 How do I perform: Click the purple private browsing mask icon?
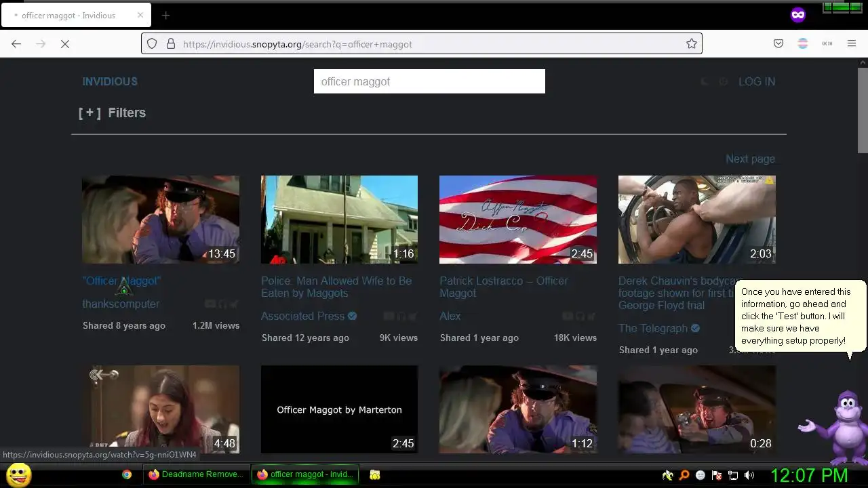coord(798,15)
